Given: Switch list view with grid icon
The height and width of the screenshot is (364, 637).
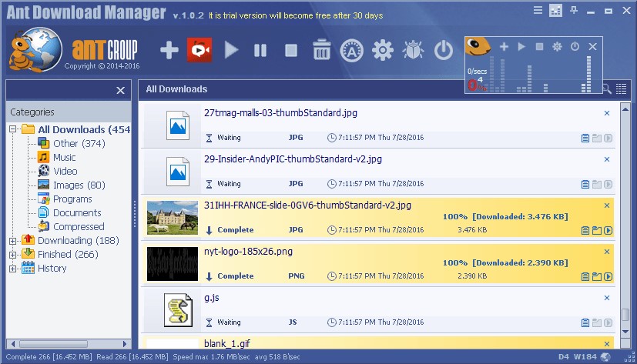Looking at the screenshot, I should [621, 88].
